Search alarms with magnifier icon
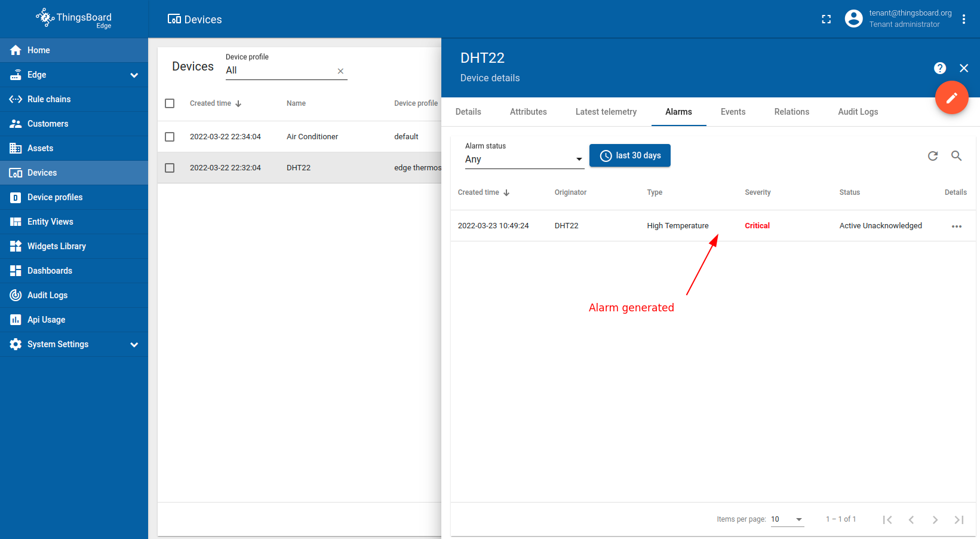This screenshot has width=980, height=539. [x=957, y=156]
